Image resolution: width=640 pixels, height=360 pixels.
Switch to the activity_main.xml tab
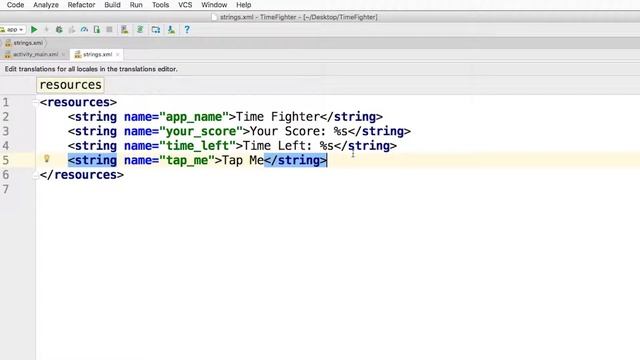click(x=35, y=54)
